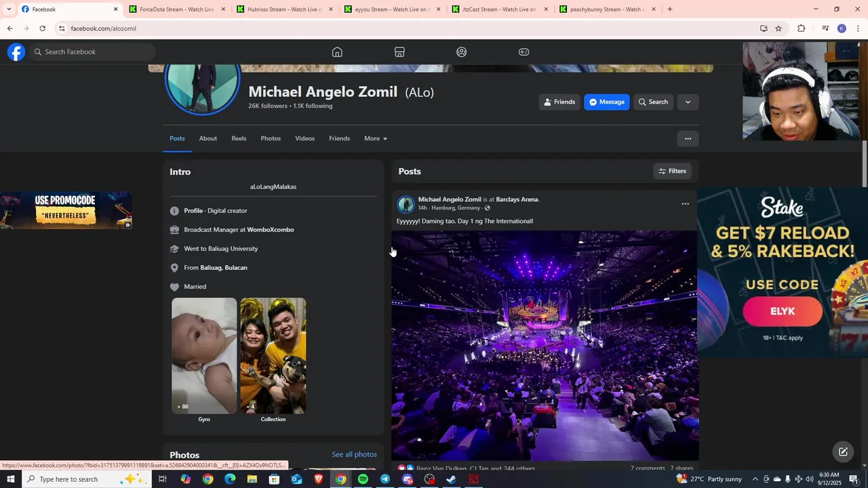Switch to JtzCast Stream browser tab
This screenshot has width=868, height=488.
point(498,9)
